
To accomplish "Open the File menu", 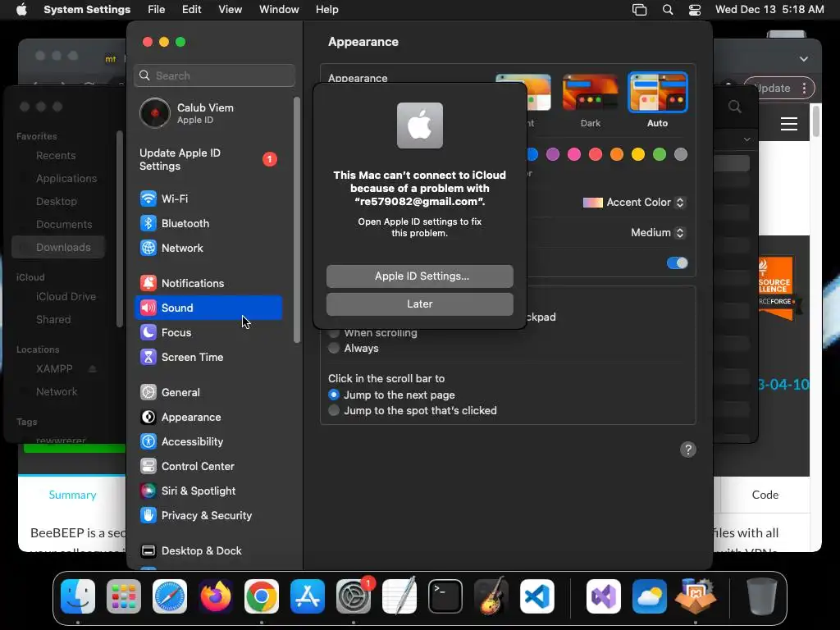I will point(157,10).
